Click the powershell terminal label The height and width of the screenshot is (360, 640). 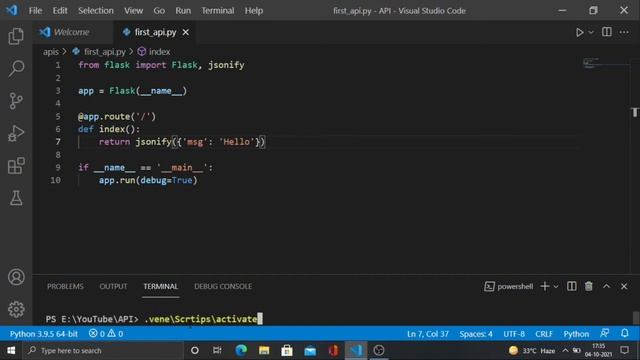tap(509, 287)
